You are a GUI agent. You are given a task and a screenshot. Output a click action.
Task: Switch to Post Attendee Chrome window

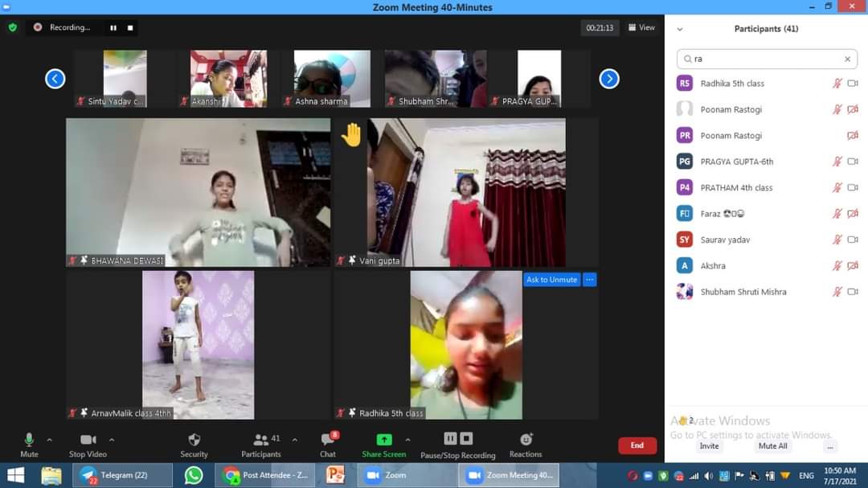[265, 475]
